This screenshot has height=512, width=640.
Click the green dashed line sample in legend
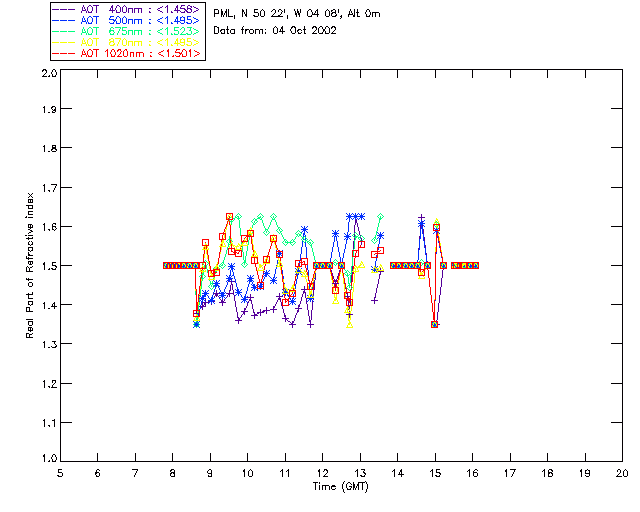[64, 31]
